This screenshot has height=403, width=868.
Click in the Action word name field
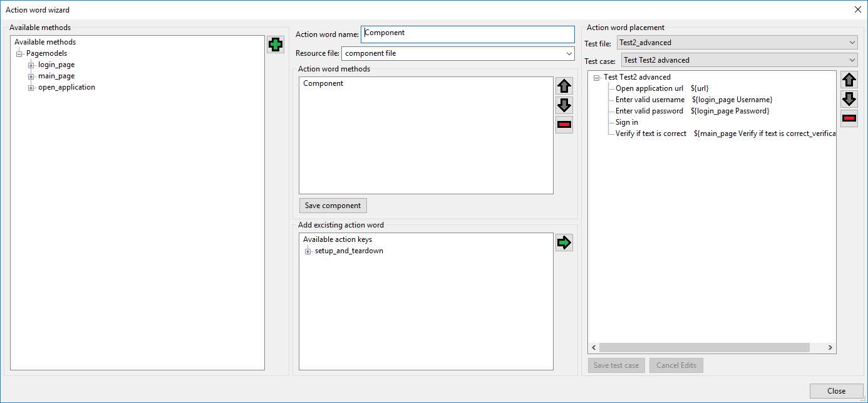467,33
